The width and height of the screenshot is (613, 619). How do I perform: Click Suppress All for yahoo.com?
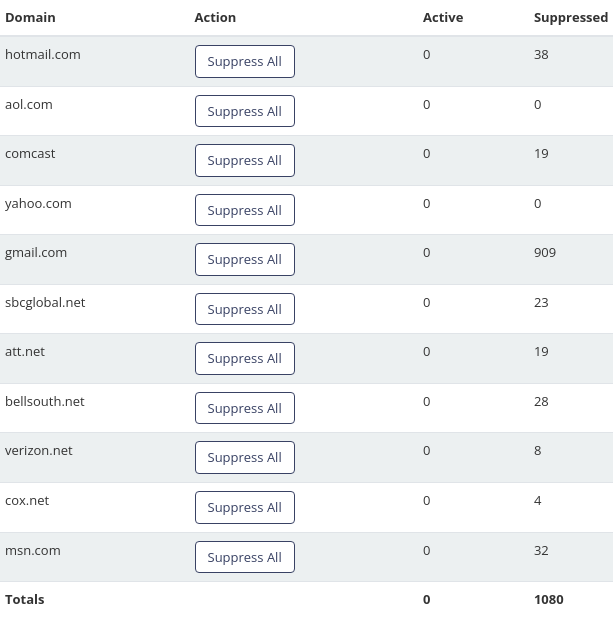[x=245, y=210]
